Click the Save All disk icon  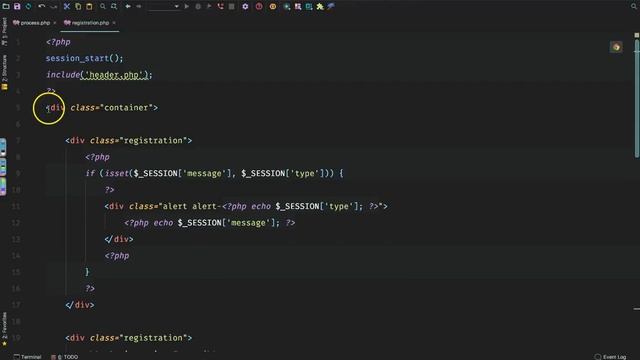(17, 7)
